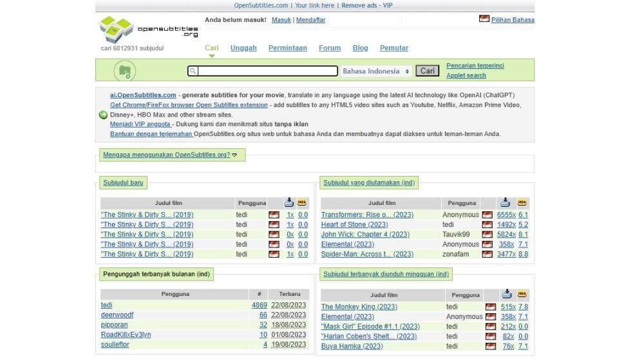
Task: Click the 4869 upload count for tedi
Action: pos(259,305)
